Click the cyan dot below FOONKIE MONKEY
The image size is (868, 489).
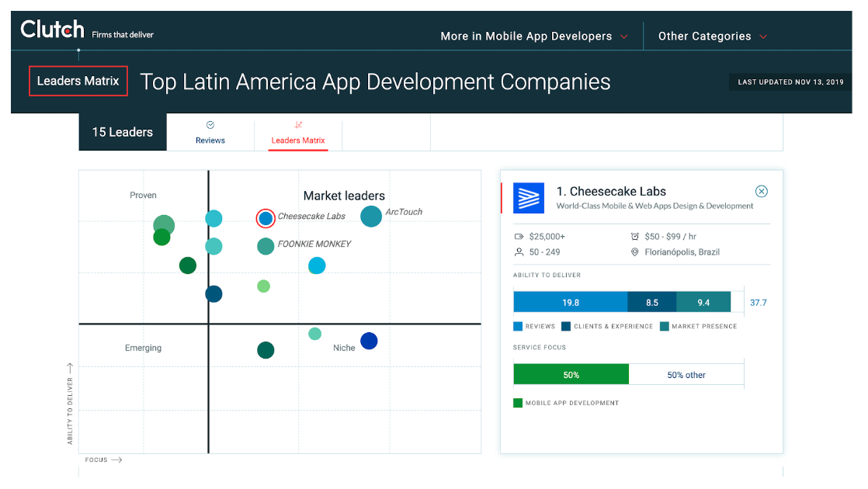tap(317, 266)
